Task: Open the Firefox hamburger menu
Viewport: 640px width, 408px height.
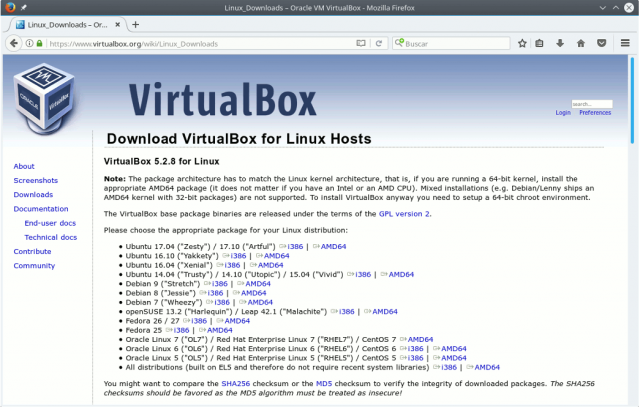Action: (625, 43)
